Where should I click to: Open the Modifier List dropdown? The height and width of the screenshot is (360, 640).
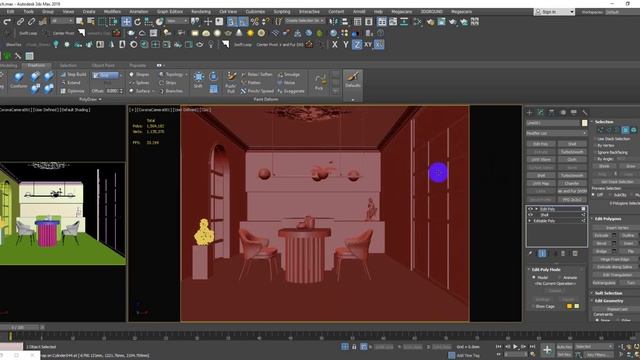pos(556,133)
